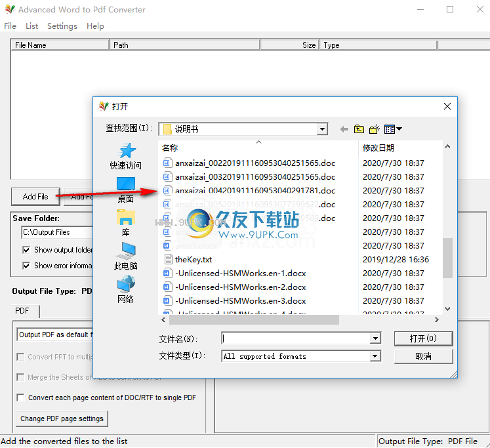Click horizontal scrollbar right arrow

437,319
